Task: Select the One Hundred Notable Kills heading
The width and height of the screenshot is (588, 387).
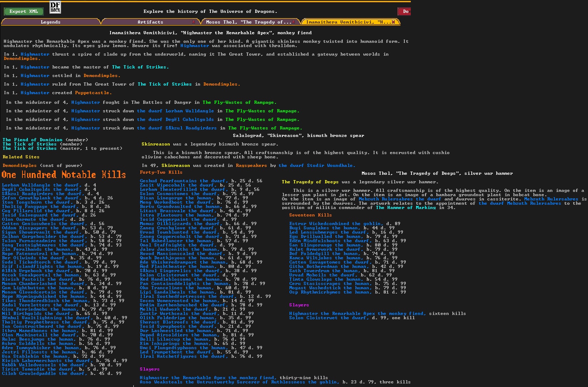Action: (64, 175)
